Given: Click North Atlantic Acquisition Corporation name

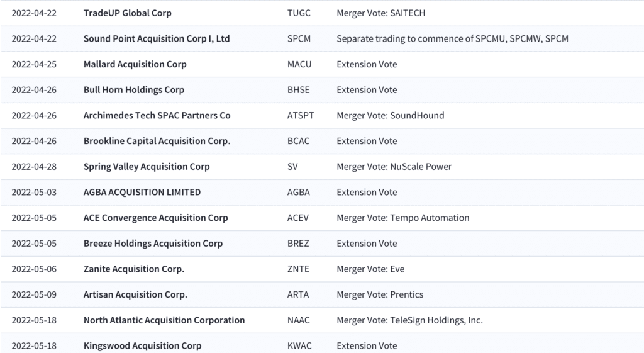Looking at the screenshot, I should [x=164, y=320].
